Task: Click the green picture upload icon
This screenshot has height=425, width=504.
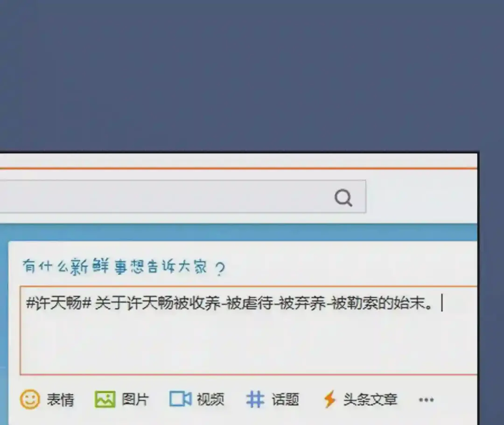Action: click(x=105, y=399)
